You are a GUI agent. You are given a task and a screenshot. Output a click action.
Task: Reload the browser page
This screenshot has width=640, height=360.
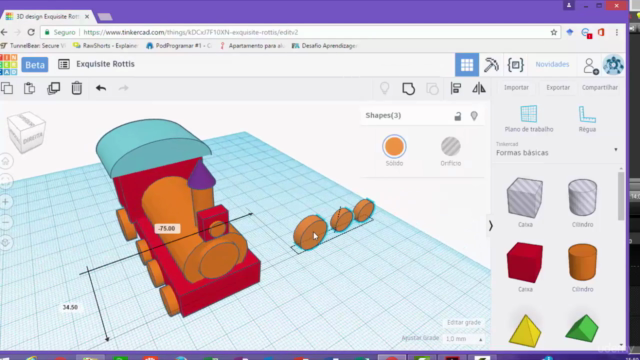pyautogui.click(x=31, y=32)
